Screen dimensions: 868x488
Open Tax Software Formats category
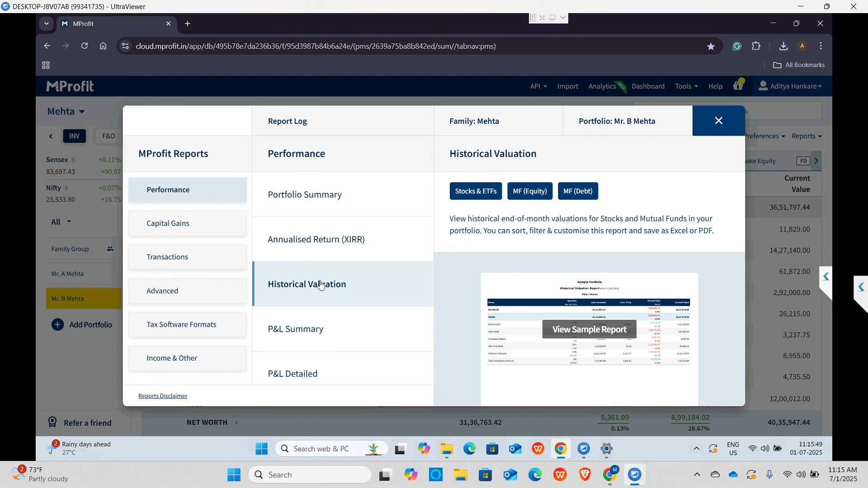(x=187, y=324)
